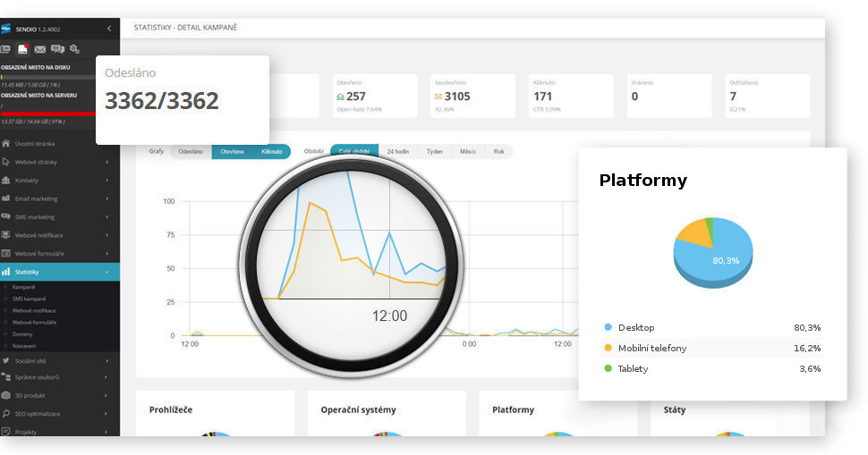Open Domény under Statistiky
The image size is (868, 455).
pos(22,334)
